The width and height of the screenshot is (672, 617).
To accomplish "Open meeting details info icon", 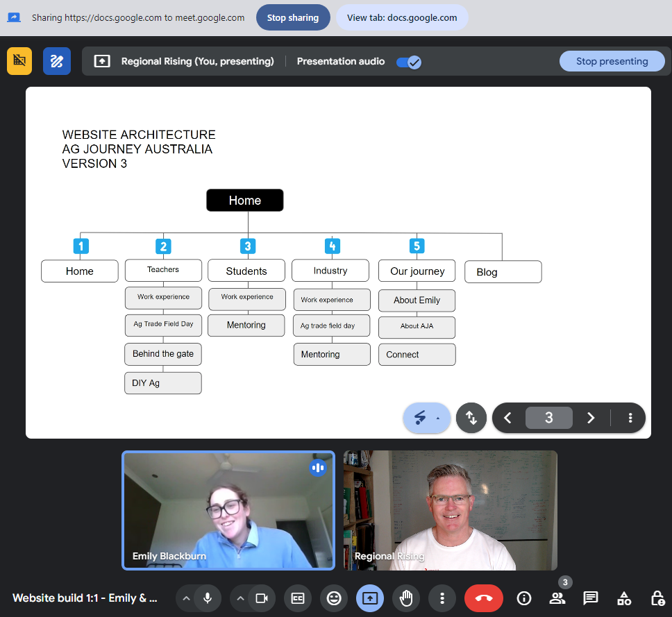I will coord(523,598).
